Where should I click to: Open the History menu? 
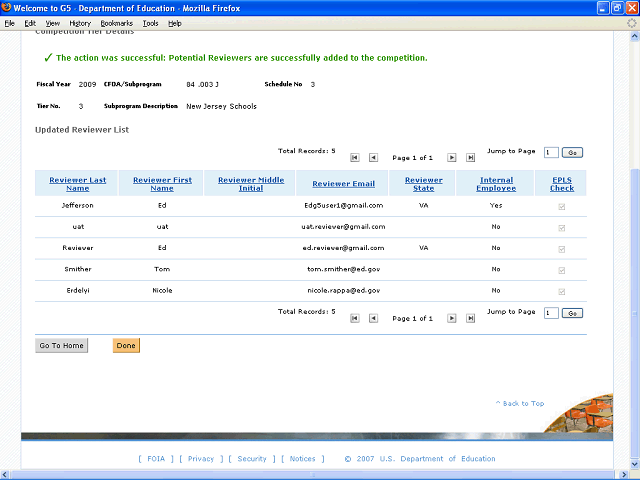[80, 22]
